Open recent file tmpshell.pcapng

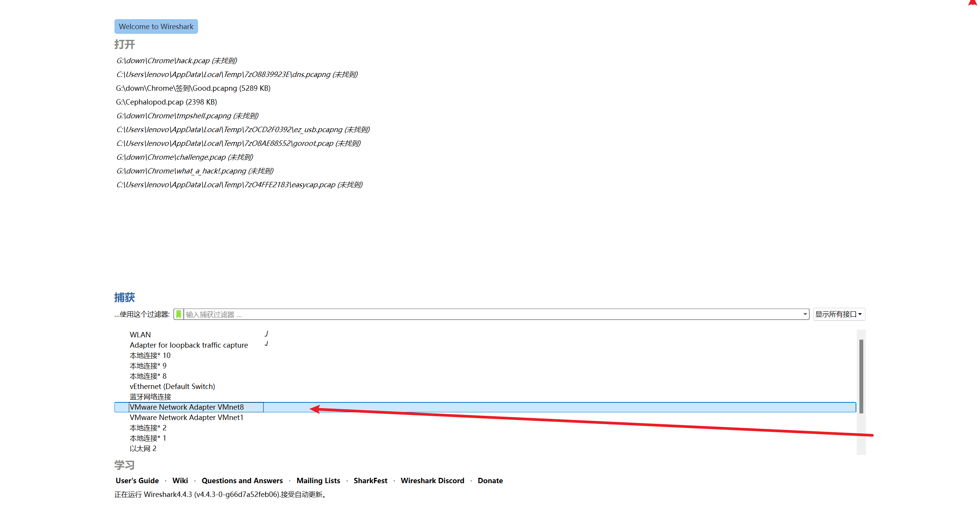point(188,116)
